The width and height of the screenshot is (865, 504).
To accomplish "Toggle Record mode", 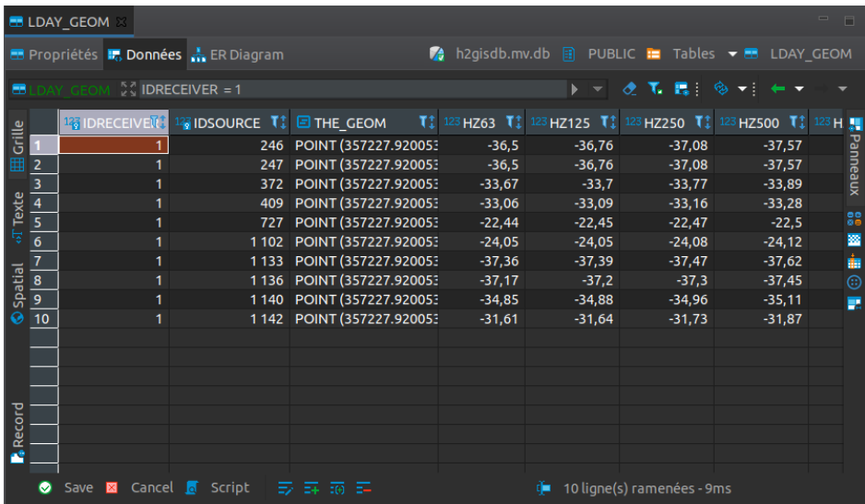I will pos(18,433).
